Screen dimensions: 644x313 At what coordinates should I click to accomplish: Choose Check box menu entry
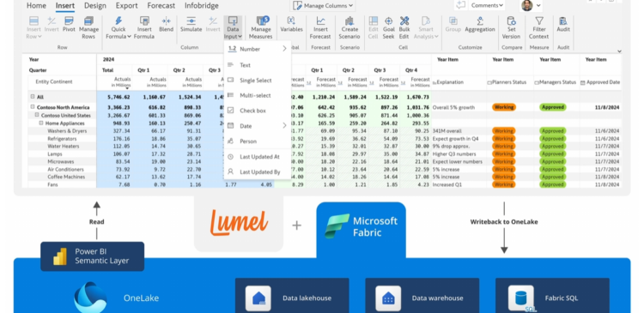click(x=257, y=111)
